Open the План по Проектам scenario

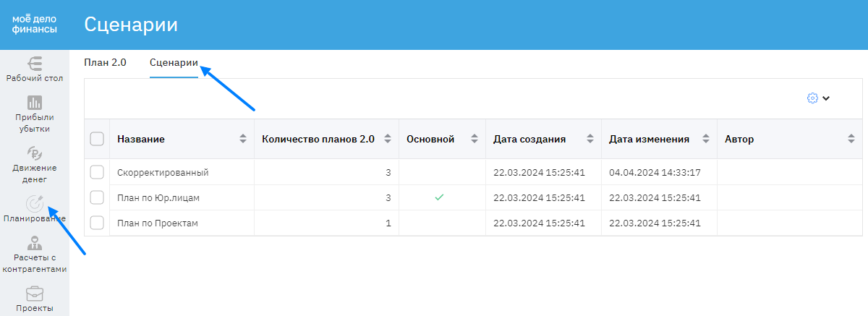[x=158, y=223]
